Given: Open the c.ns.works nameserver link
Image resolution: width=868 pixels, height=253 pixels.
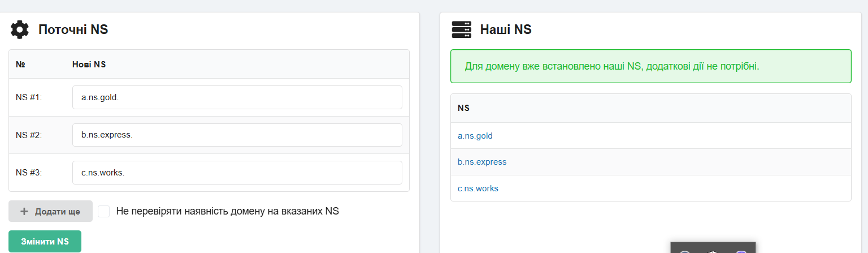Looking at the screenshot, I should point(478,188).
